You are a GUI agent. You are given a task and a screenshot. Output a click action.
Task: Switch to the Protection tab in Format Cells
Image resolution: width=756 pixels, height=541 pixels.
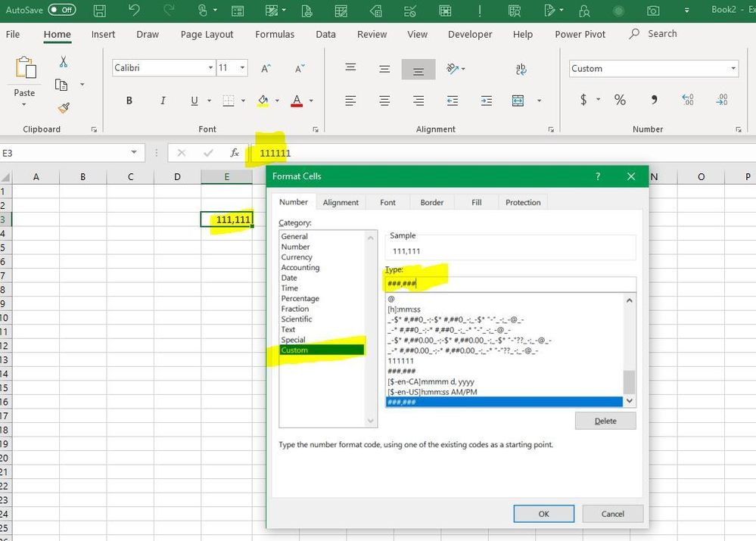click(523, 203)
